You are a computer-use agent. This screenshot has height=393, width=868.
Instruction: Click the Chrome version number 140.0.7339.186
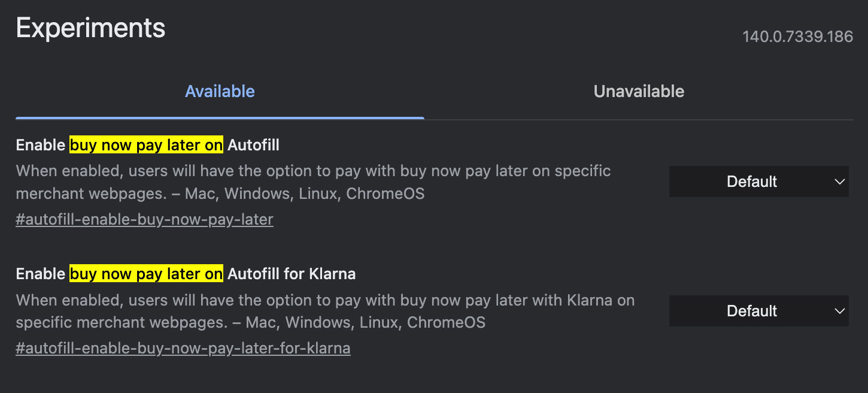[798, 36]
